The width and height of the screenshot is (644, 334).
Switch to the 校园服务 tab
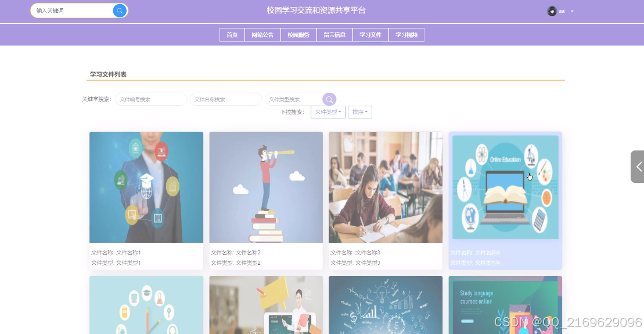298,35
